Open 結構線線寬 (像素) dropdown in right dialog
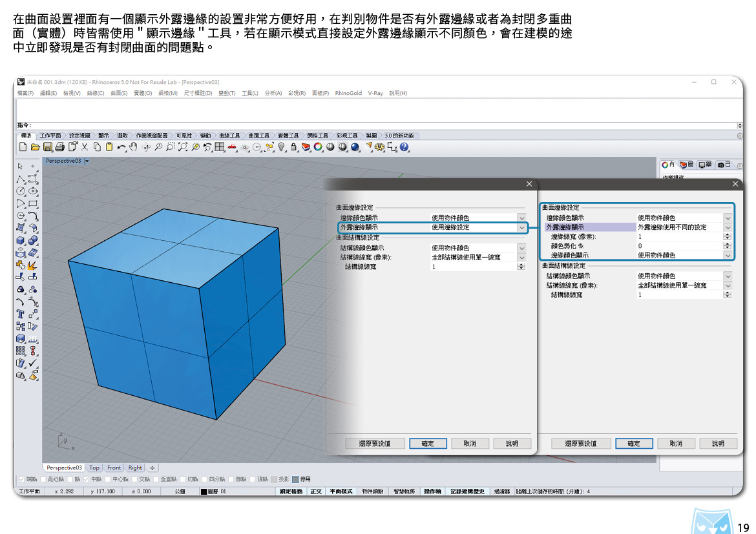 [x=728, y=285]
